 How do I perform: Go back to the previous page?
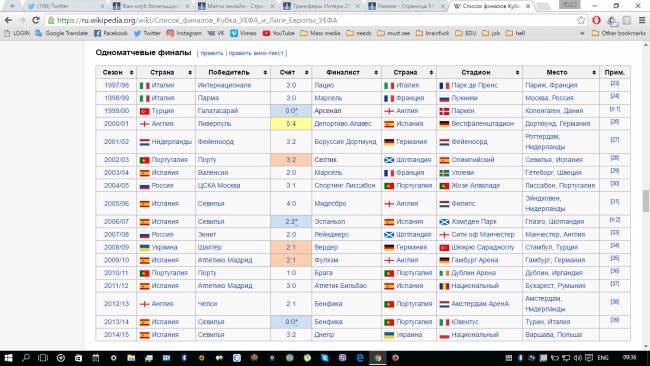point(8,20)
